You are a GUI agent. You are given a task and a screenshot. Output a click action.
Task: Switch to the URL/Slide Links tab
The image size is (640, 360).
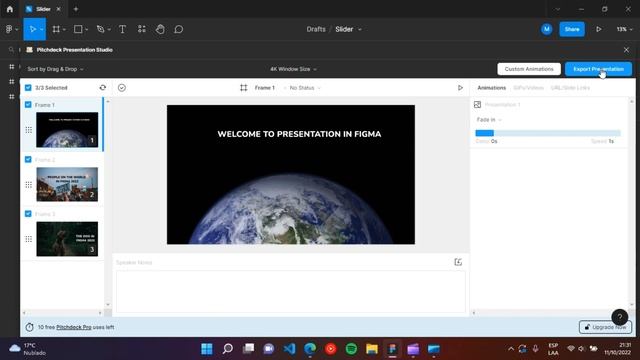tap(570, 88)
